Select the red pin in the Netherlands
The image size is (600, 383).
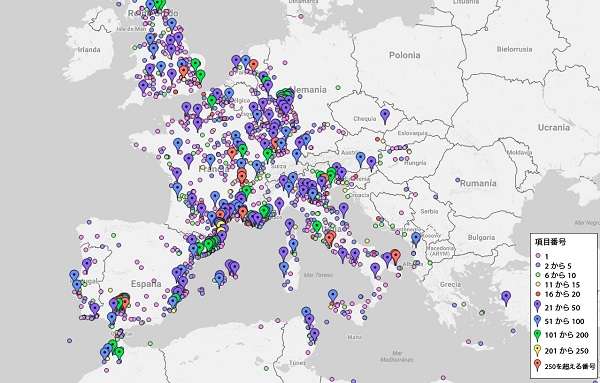point(253,66)
